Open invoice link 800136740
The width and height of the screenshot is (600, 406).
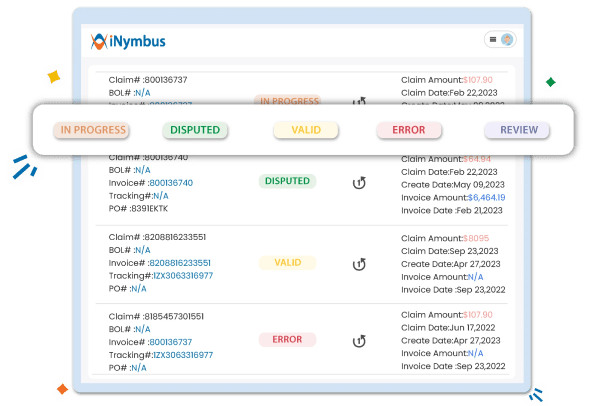click(171, 183)
